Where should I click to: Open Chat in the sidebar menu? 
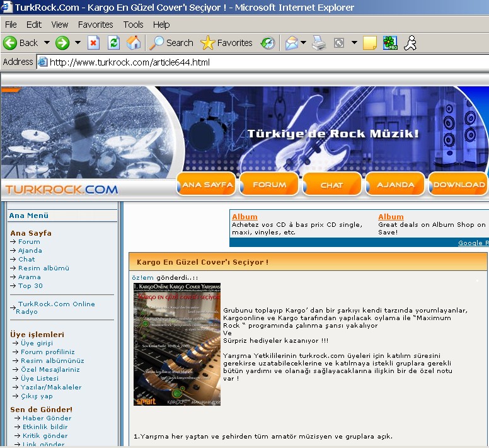26,259
